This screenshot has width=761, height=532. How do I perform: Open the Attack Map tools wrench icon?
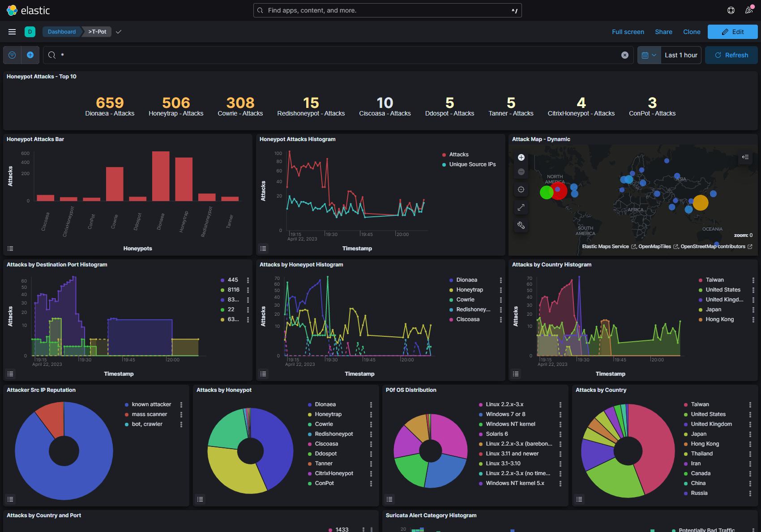[x=521, y=225]
